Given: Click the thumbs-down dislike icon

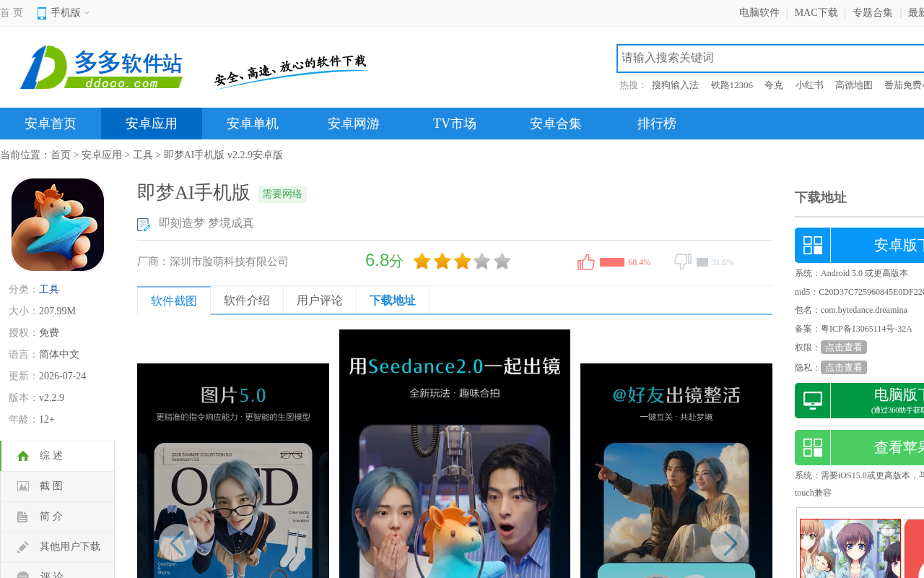Looking at the screenshot, I should pos(683,262).
